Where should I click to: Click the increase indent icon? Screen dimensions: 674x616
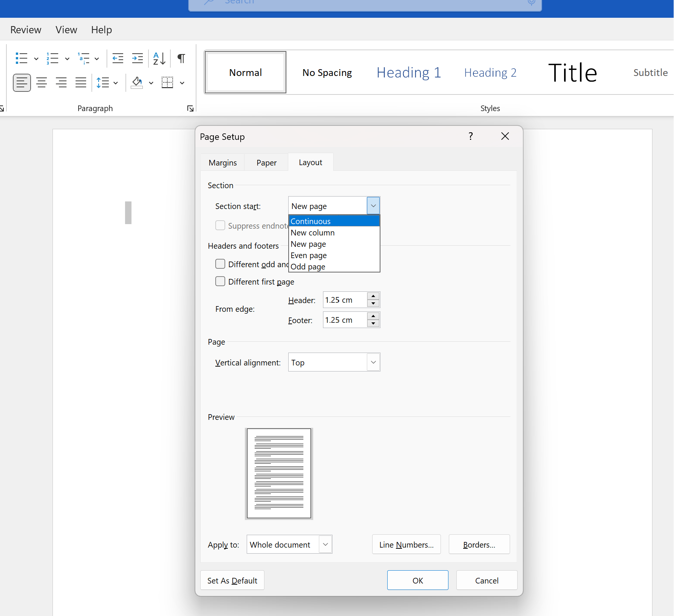tap(137, 59)
